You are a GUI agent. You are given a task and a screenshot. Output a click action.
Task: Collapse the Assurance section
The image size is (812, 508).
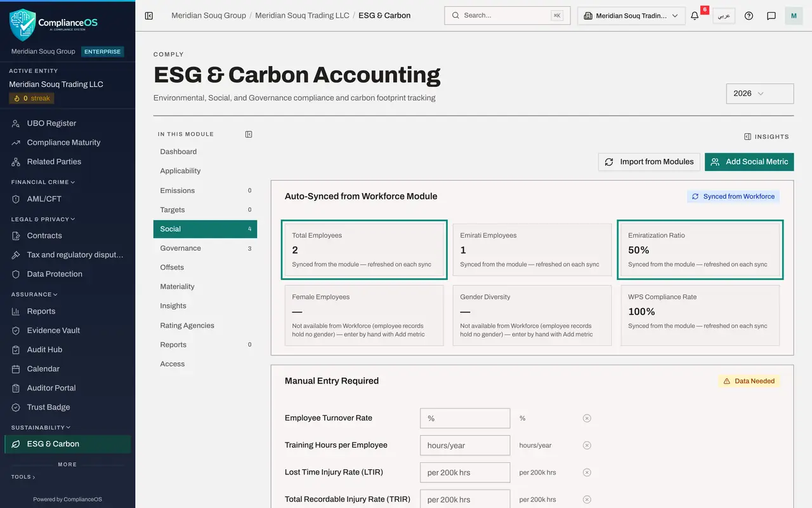point(34,295)
